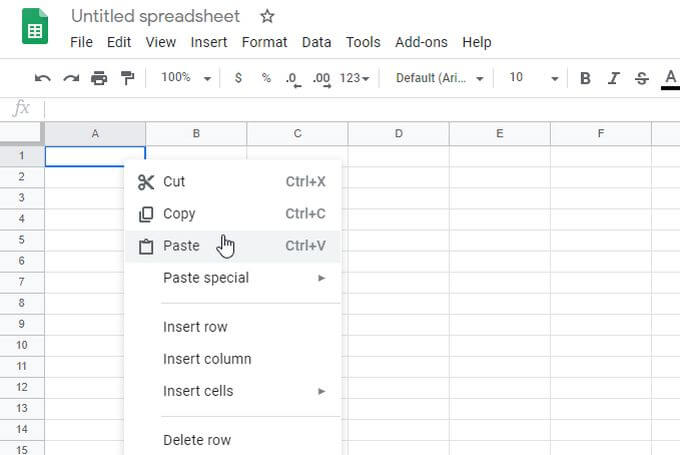This screenshot has width=680, height=455.
Task: Toggle bold formatting
Action: [x=585, y=78]
